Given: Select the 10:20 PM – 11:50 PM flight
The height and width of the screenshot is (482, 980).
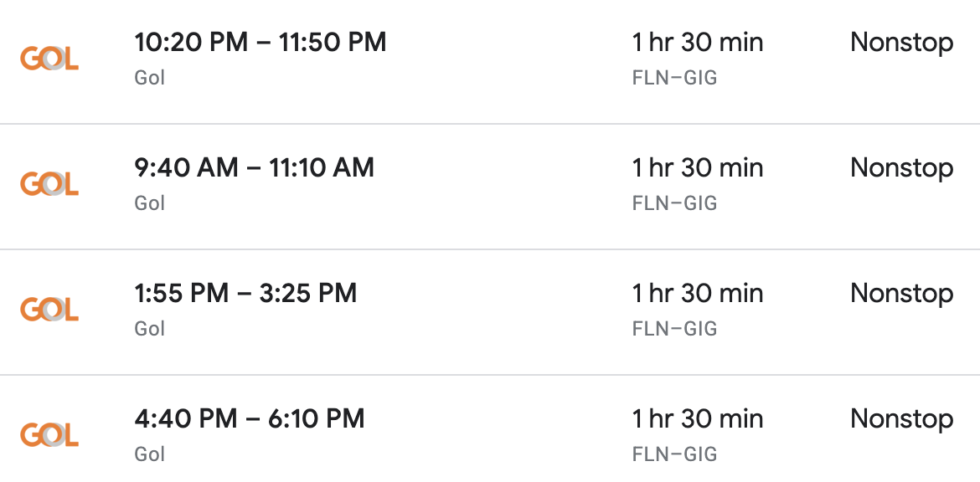Looking at the screenshot, I should (260, 42).
